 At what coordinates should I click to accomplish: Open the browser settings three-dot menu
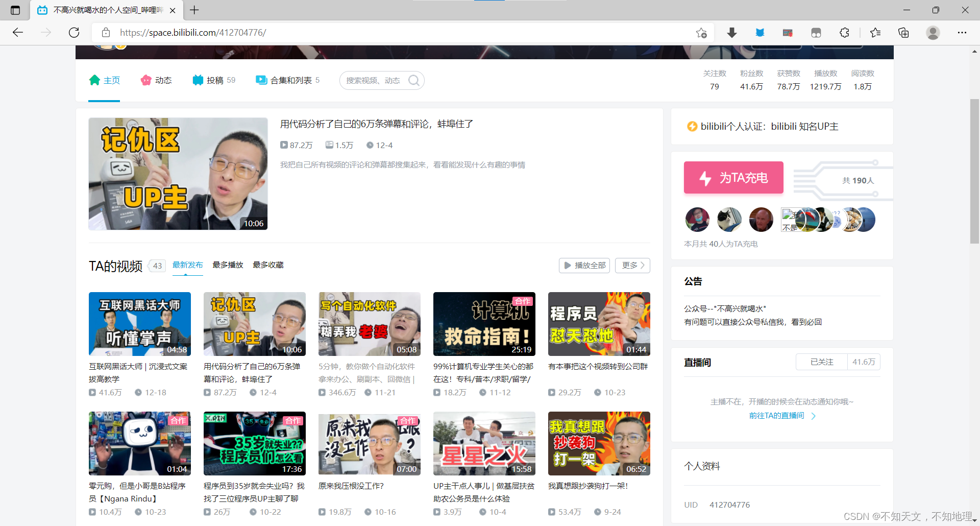tap(962, 33)
